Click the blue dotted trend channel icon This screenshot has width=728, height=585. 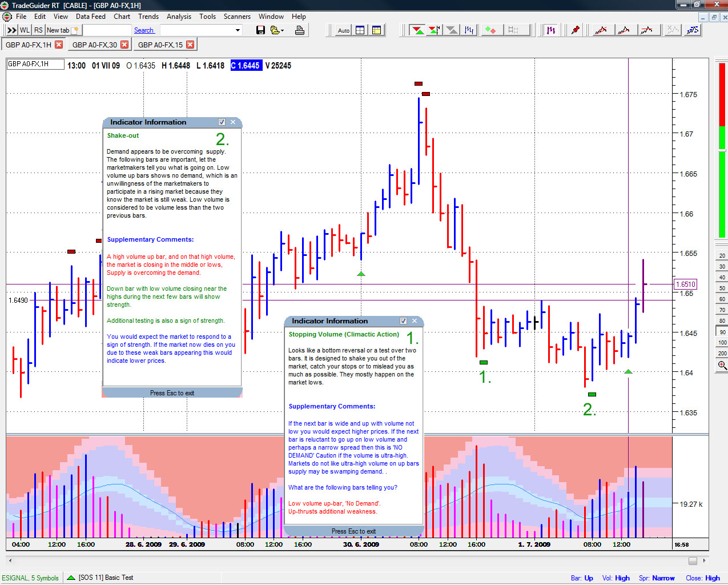pyautogui.click(x=693, y=30)
